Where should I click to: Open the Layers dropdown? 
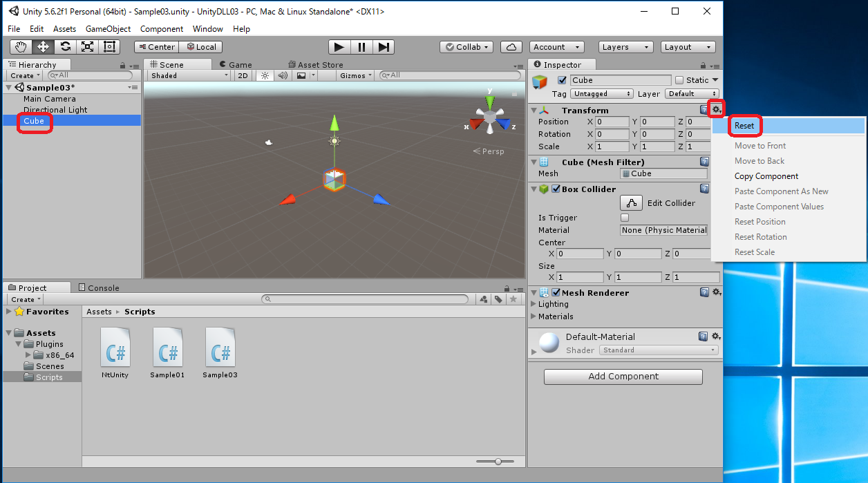pos(625,47)
